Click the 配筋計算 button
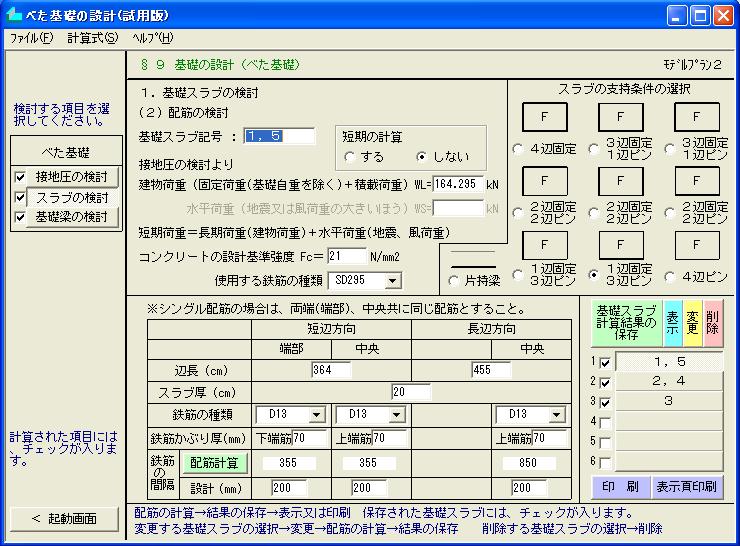The height and width of the screenshot is (546, 740). [x=213, y=463]
